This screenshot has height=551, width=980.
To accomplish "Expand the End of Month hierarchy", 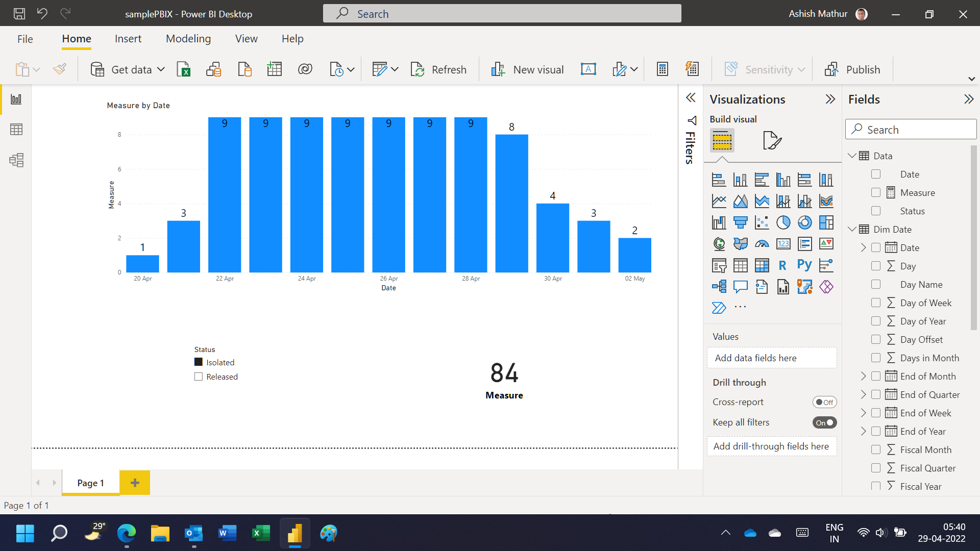I will click(x=863, y=377).
